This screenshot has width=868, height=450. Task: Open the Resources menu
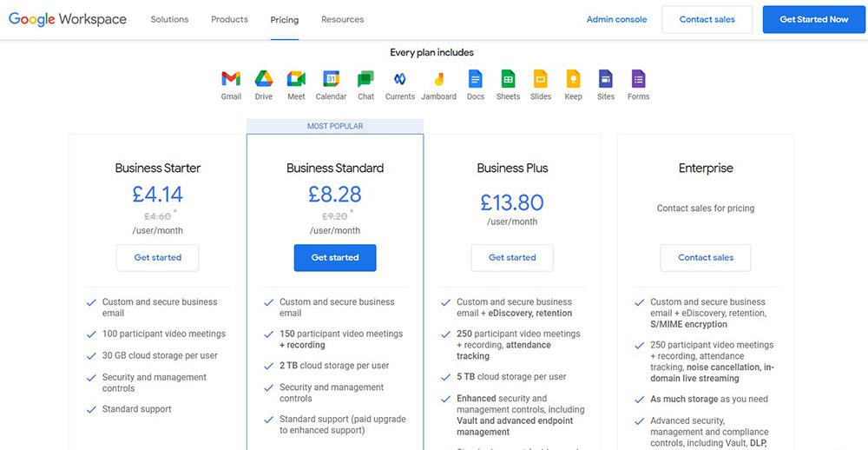(x=343, y=19)
